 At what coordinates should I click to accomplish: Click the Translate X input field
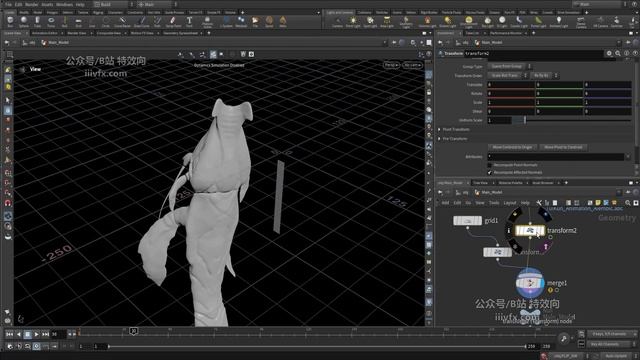[x=511, y=84]
